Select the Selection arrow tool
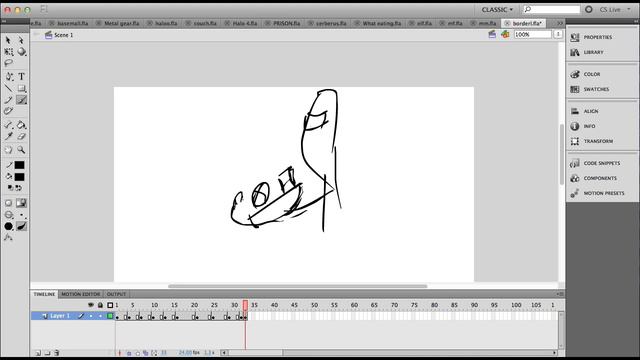Viewport: 640px width, 360px height. (x=8, y=40)
